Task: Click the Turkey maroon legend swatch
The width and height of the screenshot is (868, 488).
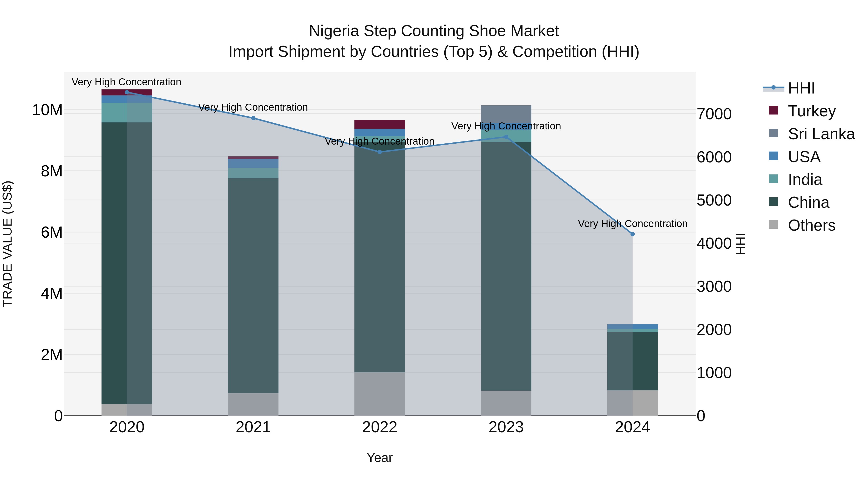Action: (774, 110)
